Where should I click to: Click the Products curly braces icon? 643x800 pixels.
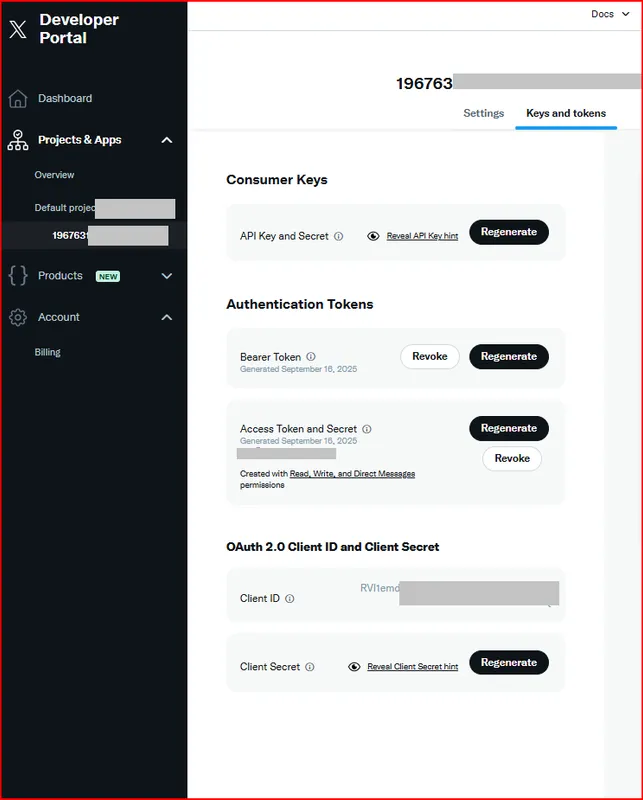click(17, 276)
